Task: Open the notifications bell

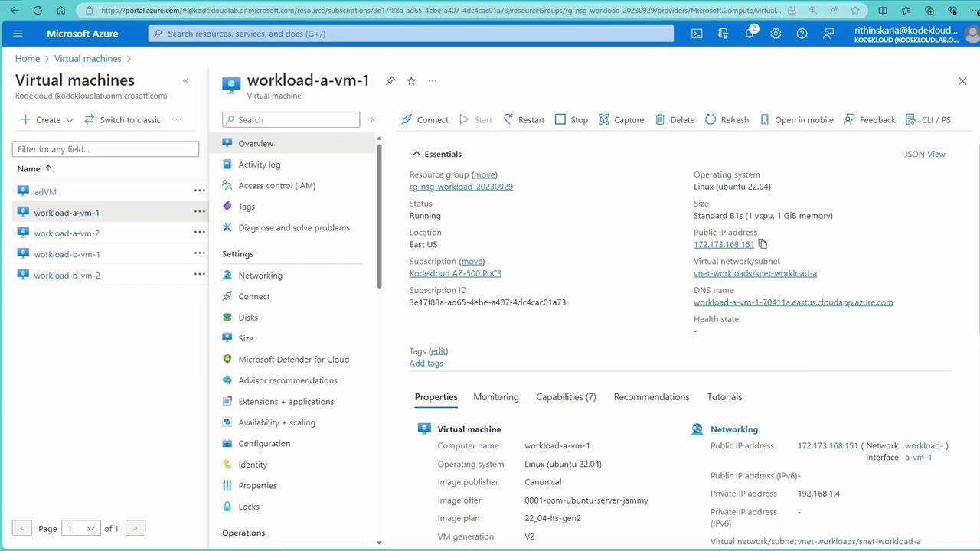Action: (x=750, y=34)
